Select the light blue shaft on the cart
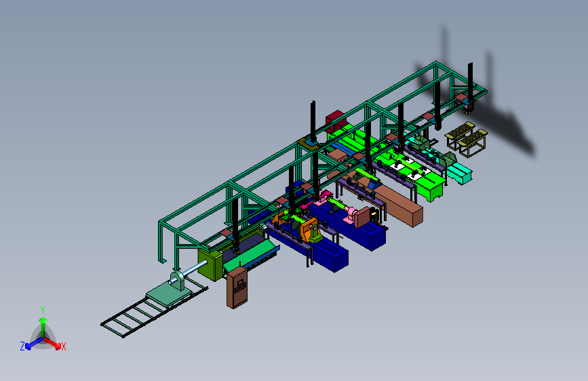The image size is (588, 381). tap(190, 270)
